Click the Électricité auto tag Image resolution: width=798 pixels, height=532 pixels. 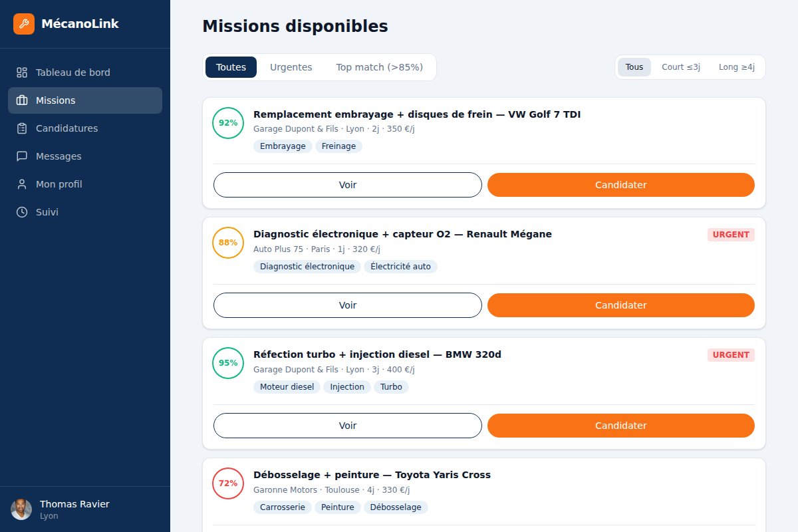pos(400,267)
